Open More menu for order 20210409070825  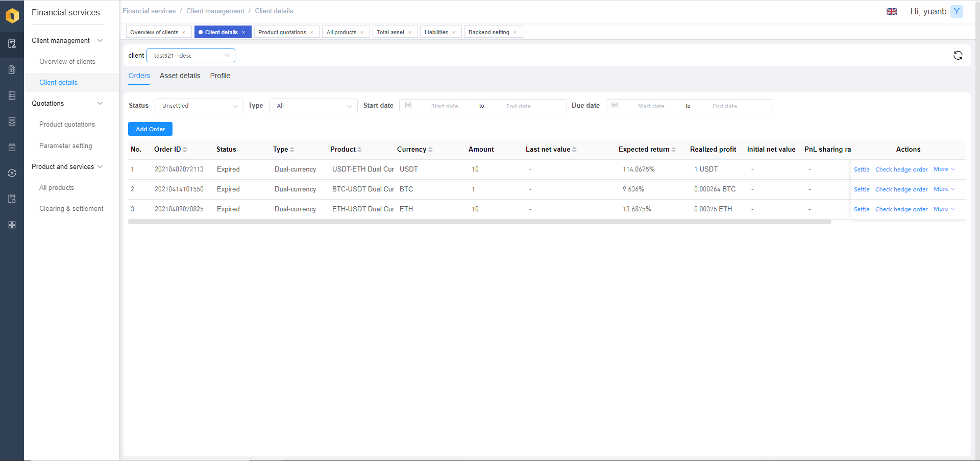click(944, 209)
